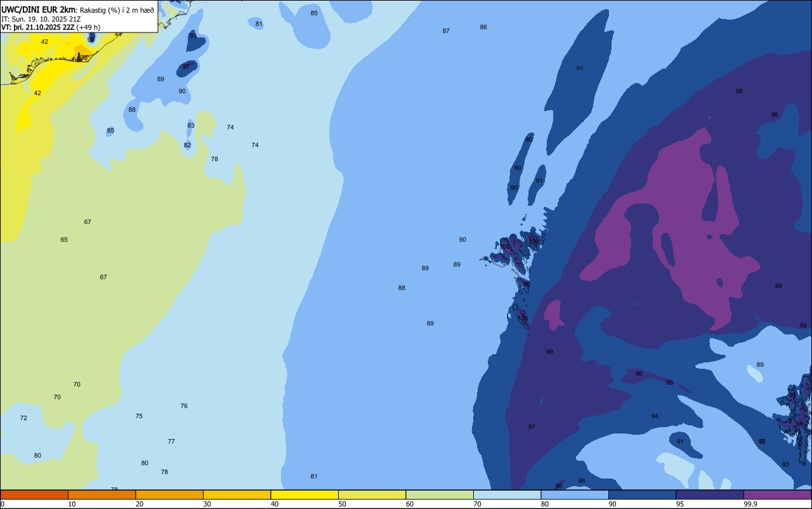Click the map value '82'
The image size is (812, 509).
[187, 145]
